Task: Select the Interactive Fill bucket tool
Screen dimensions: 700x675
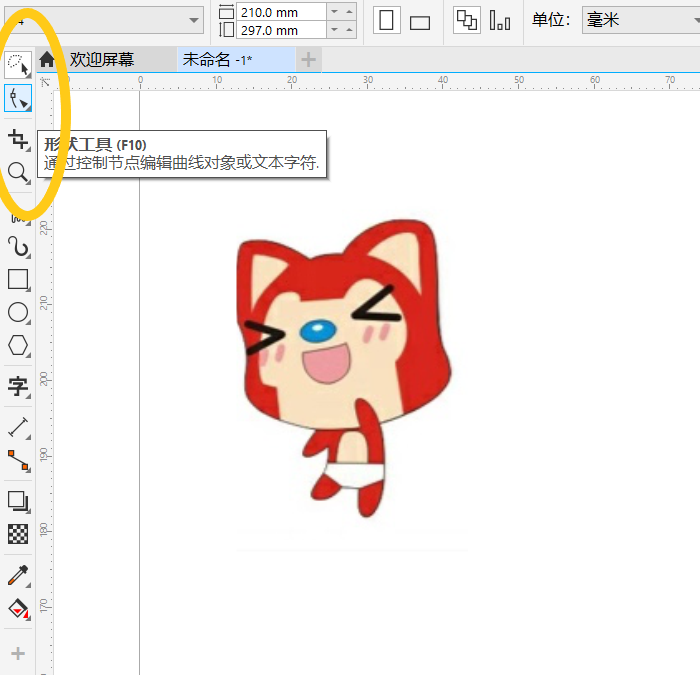Action: point(17,608)
